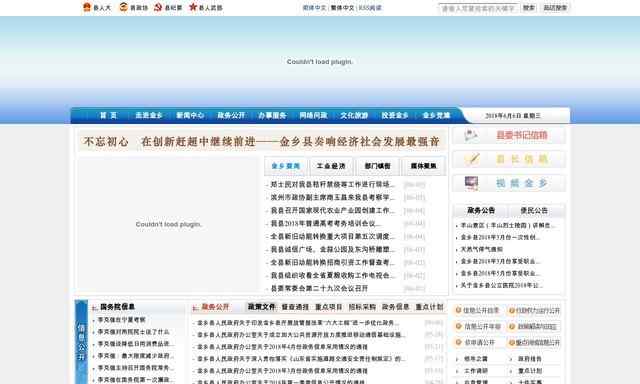
Task: Select the 便民公告 announcements tab
Action: (534, 211)
